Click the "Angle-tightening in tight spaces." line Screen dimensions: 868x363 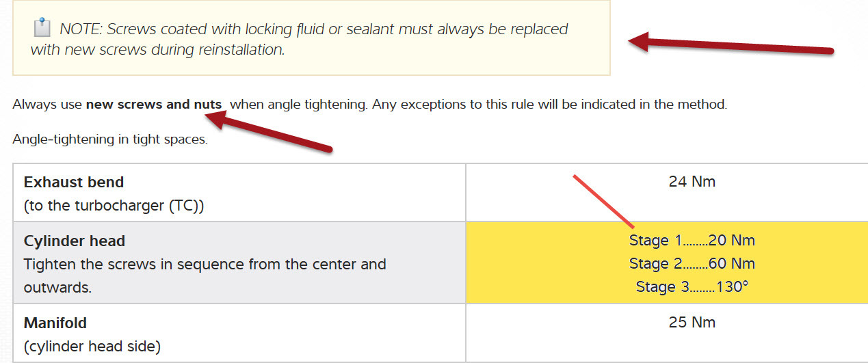pyautogui.click(x=110, y=140)
